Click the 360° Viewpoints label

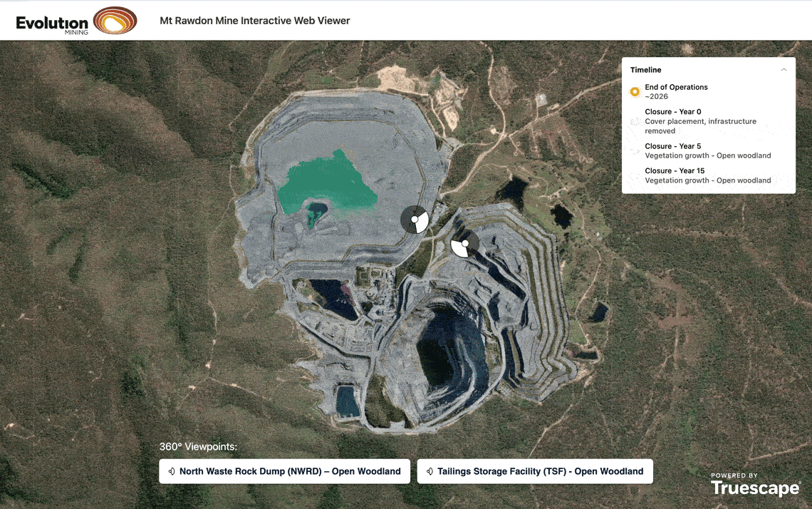198,446
